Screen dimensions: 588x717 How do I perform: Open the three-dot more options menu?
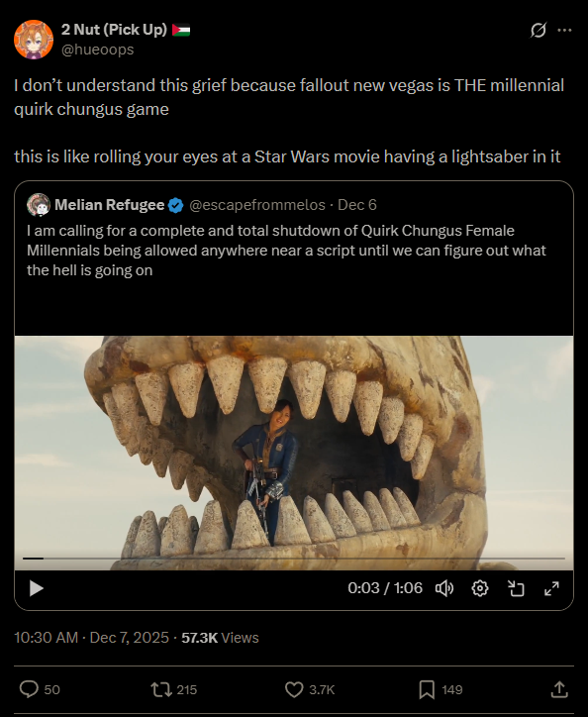564,30
